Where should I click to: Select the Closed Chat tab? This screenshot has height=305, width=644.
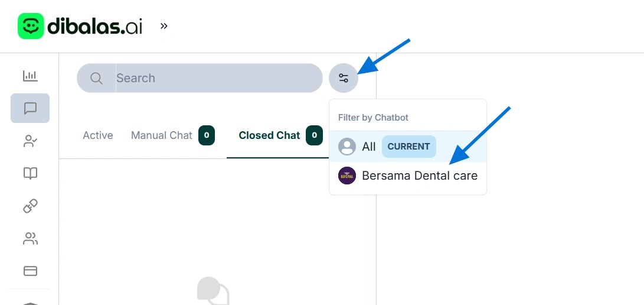pyautogui.click(x=270, y=135)
